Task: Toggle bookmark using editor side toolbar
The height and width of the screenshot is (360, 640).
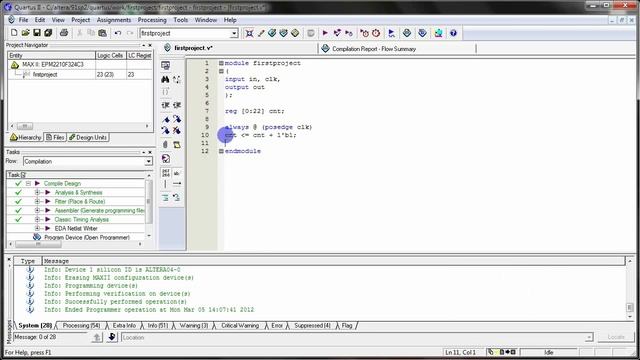Action: pyautogui.click(x=165, y=119)
